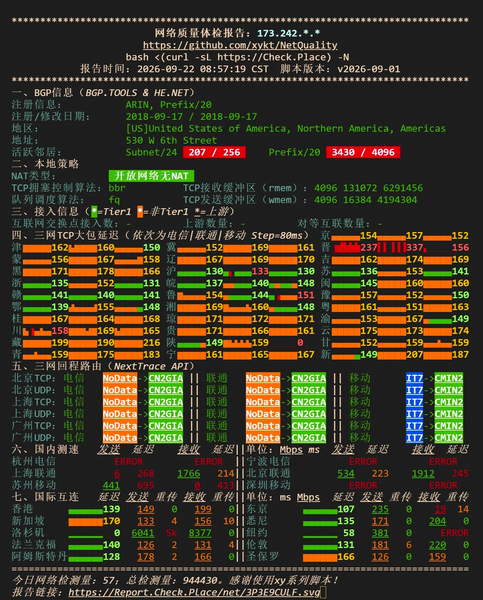Click 东京 send speed 235
483x600 pixels.
[x=380, y=509]
